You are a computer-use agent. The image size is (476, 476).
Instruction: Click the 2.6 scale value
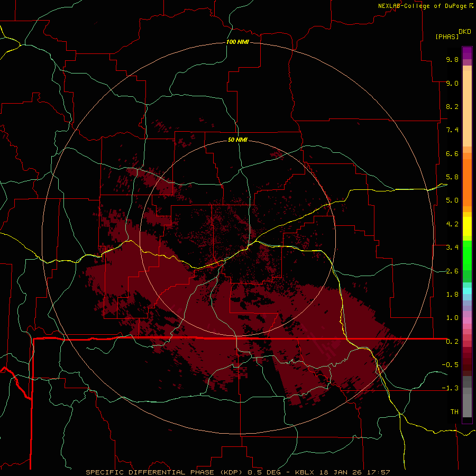tap(452, 271)
